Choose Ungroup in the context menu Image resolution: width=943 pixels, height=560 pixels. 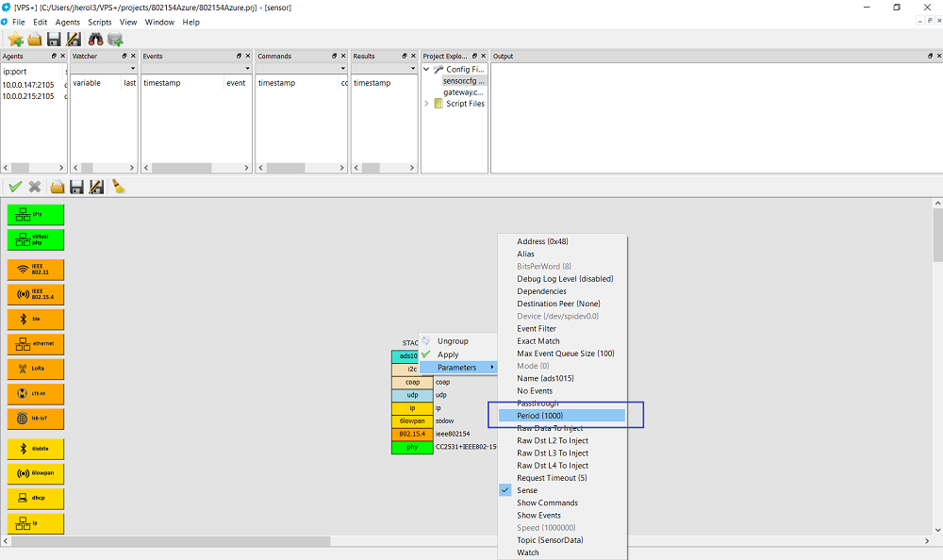click(453, 341)
